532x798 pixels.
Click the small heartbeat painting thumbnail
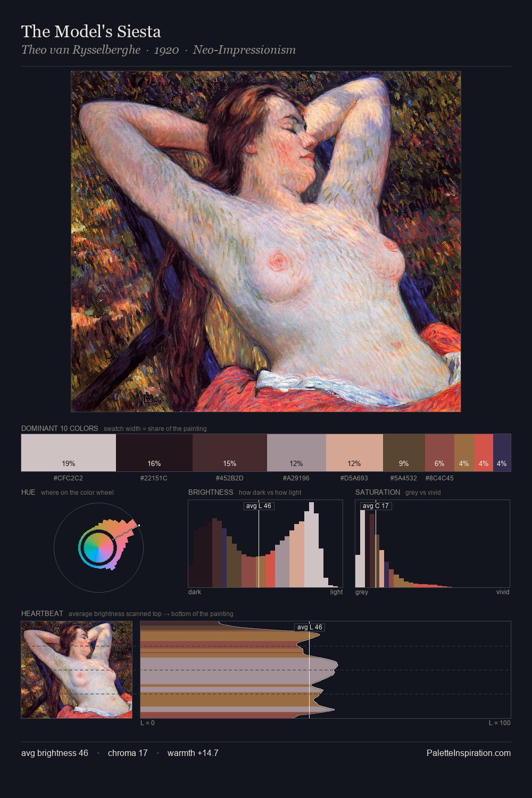tap(77, 670)
